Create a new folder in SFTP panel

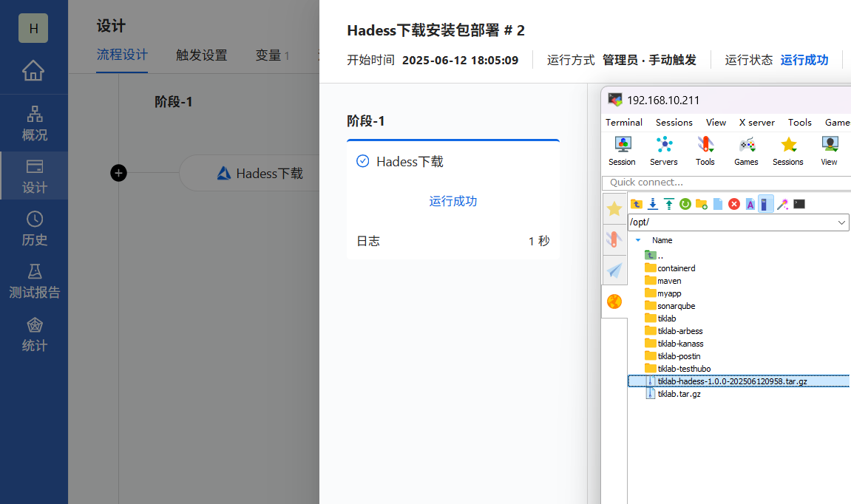[702, 204]
